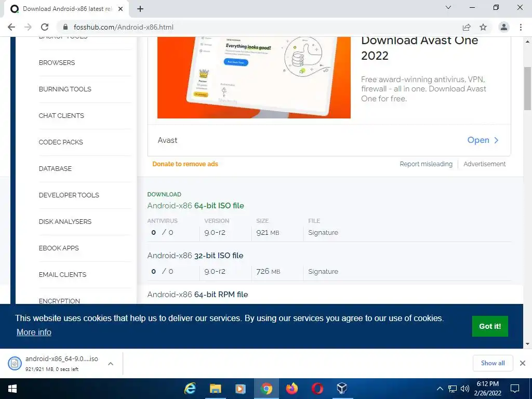This screenshot has height=399, width=532.
Task: Click Report misleading link
Action: [426, 164]
